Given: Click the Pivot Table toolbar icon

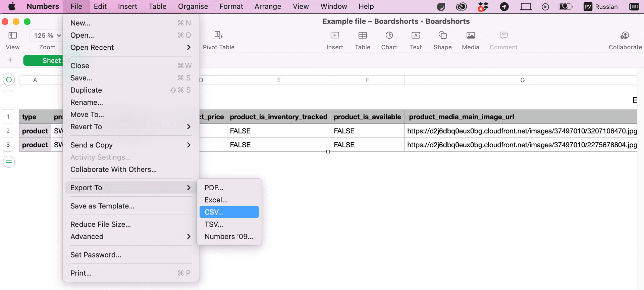Looking at the screenshot, I should pos(218,35).
